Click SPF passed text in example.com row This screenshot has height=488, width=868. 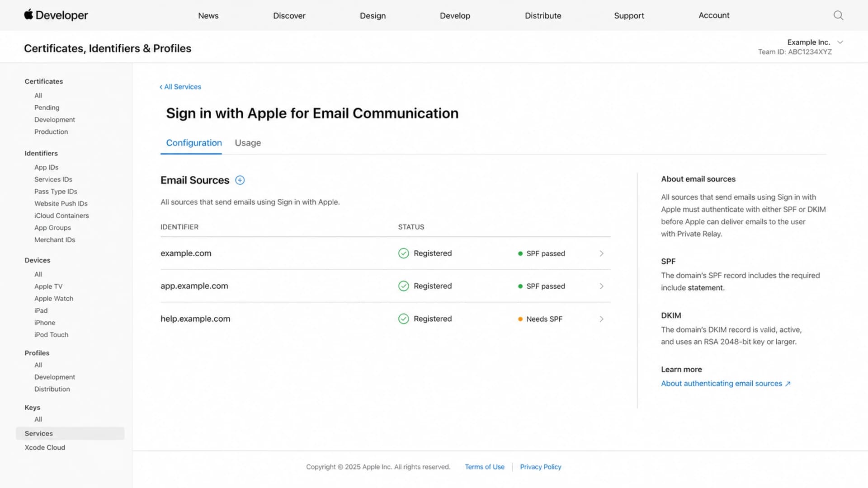(546, 253)
